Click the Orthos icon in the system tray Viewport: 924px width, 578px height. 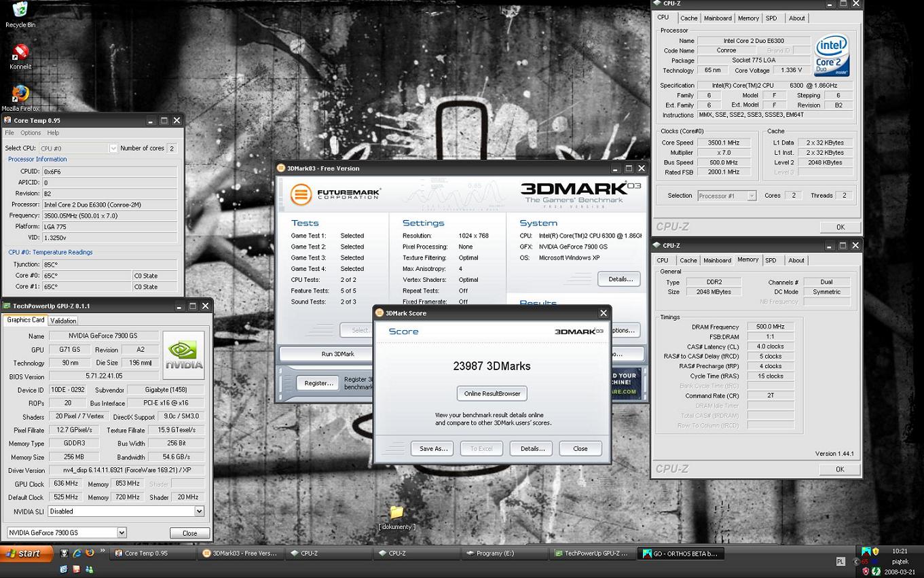coord(866,552)
